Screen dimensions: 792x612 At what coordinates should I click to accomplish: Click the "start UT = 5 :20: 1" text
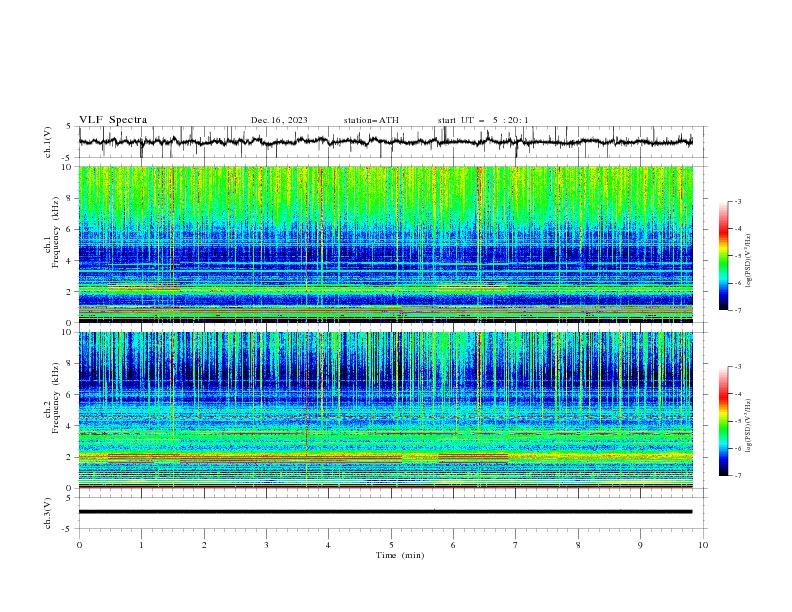483,120
